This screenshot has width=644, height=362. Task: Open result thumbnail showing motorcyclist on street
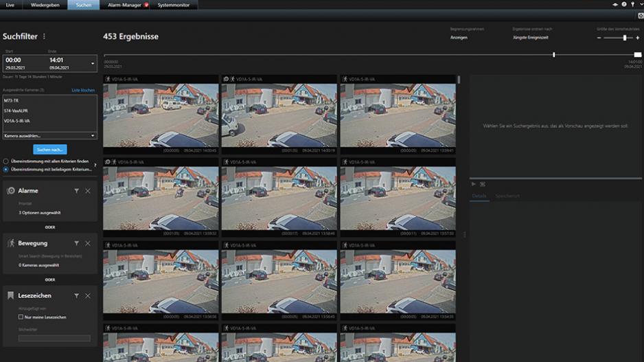point(161,198)
